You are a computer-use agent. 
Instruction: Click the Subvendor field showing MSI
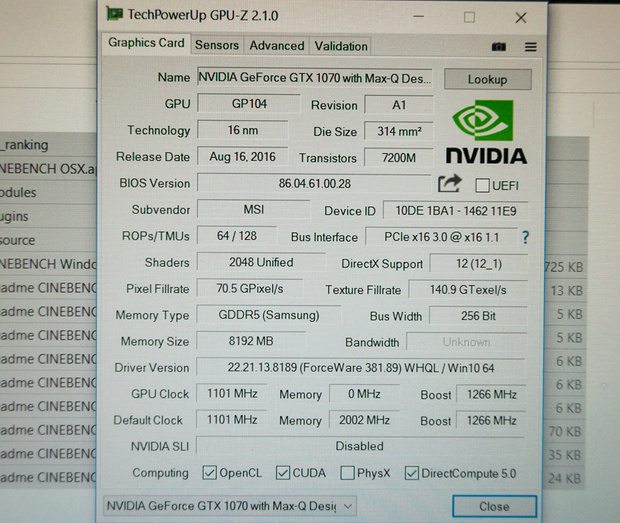(253, 210)
